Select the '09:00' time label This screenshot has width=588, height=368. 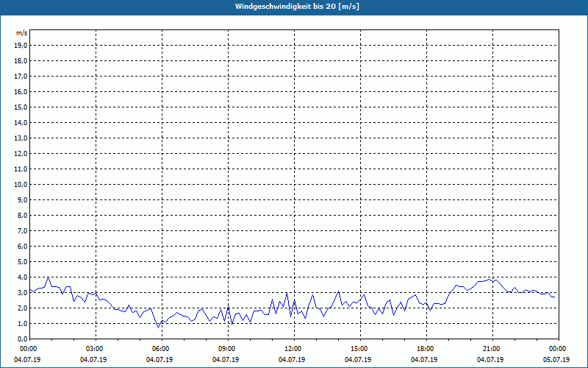226,349
